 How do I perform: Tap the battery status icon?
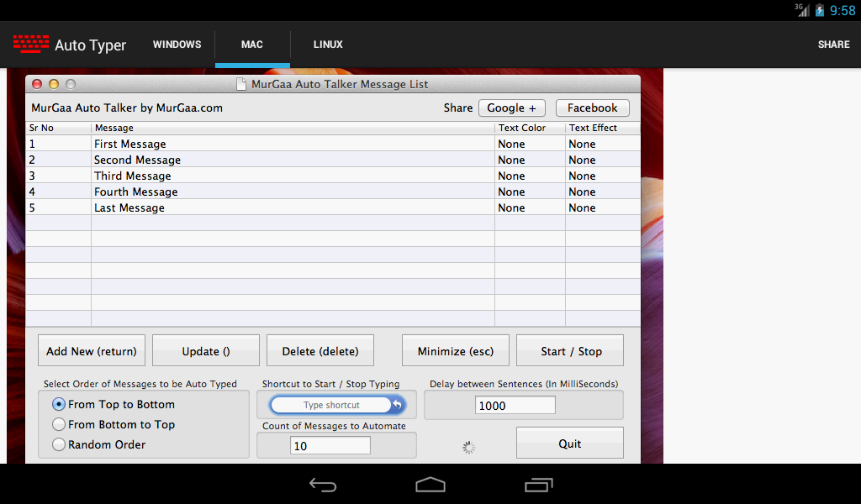pos(819,10)
